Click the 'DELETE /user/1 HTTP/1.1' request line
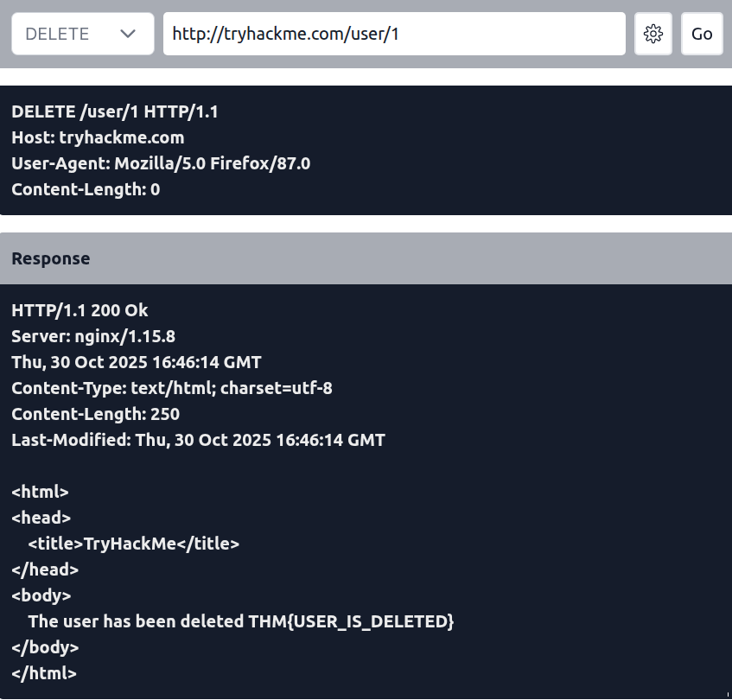 [x=115, y=111]
